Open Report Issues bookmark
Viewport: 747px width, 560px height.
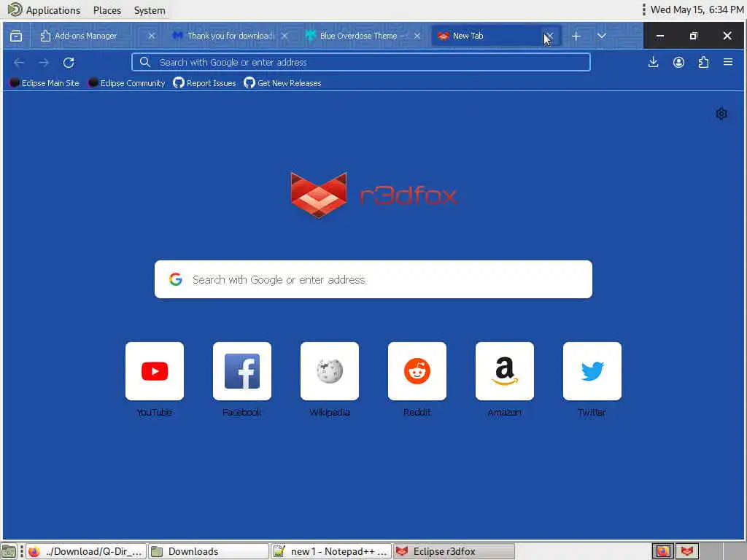click(x=204, y=83)
